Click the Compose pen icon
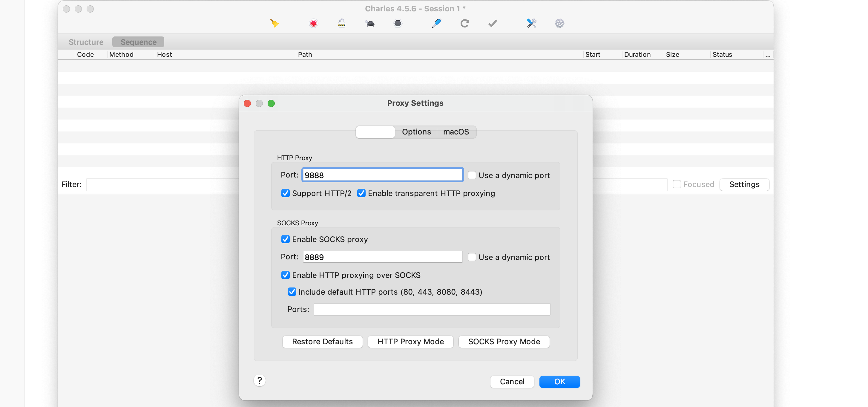Image resolution: width=868 pixels, height=407 pixels. coord(436,23)
